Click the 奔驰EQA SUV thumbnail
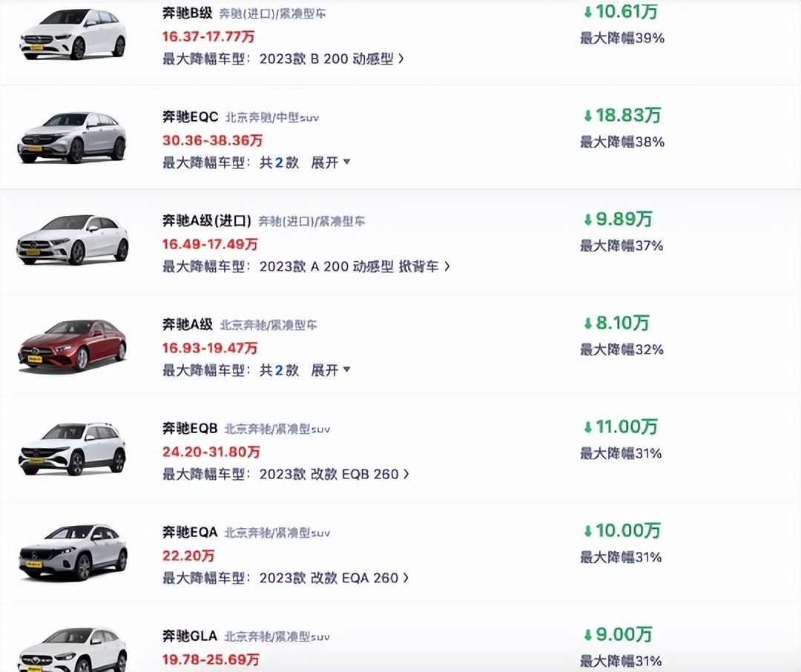Viewport: 801px width, 672px height. click(72, 553)
